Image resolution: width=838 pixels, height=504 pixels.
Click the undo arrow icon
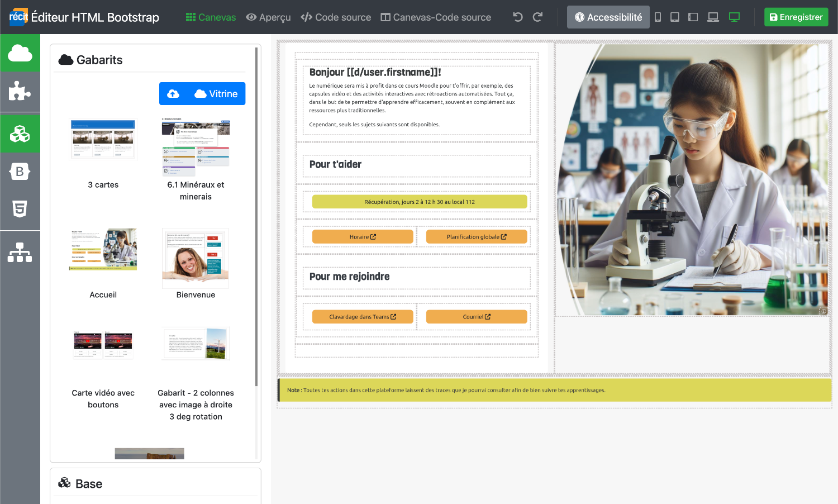[518, 17]
